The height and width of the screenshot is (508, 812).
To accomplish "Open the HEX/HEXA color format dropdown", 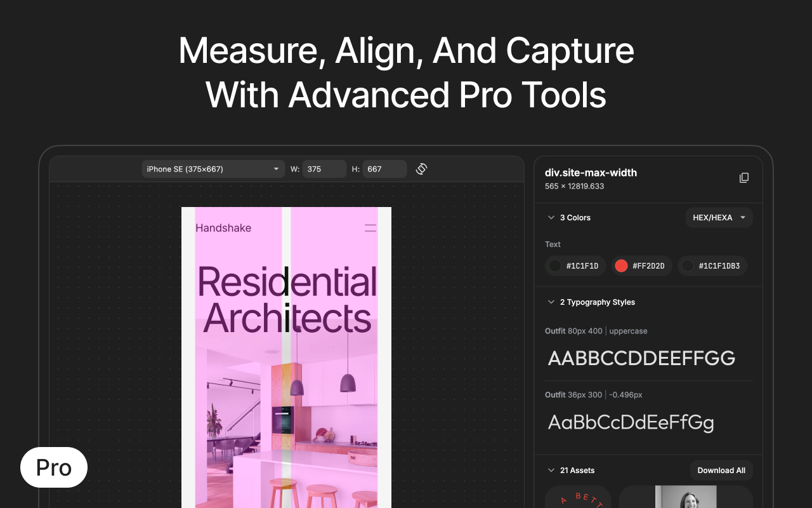I will point(719,218).
